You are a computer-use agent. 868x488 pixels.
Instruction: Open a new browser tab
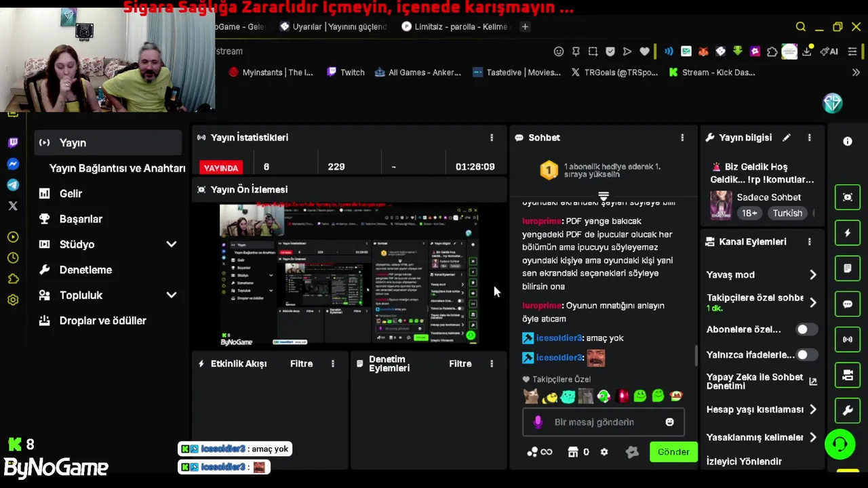[525, 27]
